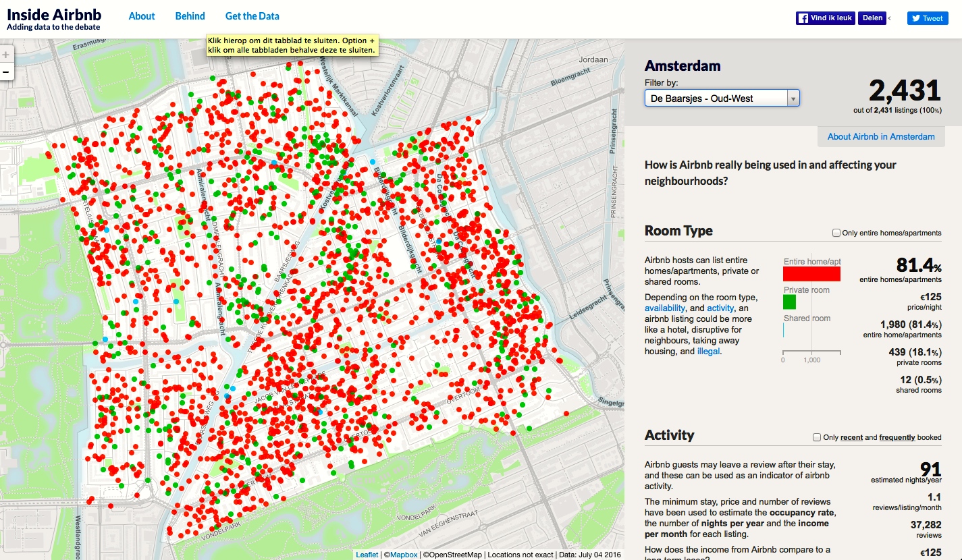Click the 81.4% entire homes figure
The height and width of the screenshot is (560, 962).
tap(919, 264)
